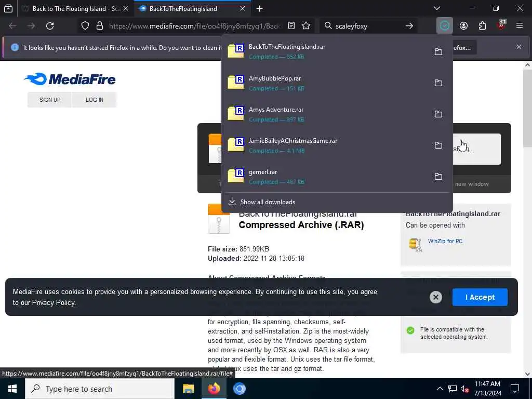Accept MediaFire cookies with I Accept
This screenshot has width=532, height=399.
480,297
